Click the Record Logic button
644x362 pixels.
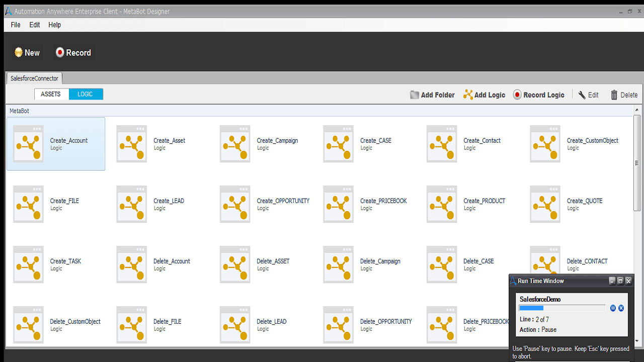[x=538, y=95]
